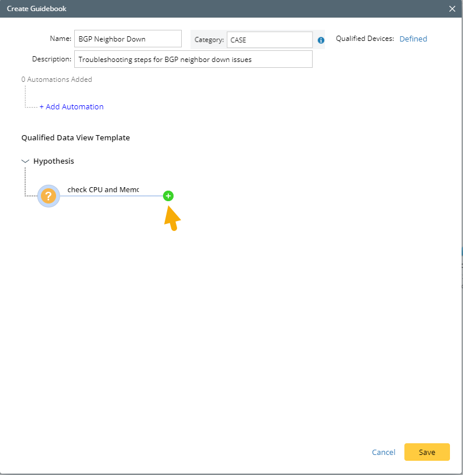464x476 pixels.
Task: Click the Qualified Data View Template heading
Action: point(75,138)
